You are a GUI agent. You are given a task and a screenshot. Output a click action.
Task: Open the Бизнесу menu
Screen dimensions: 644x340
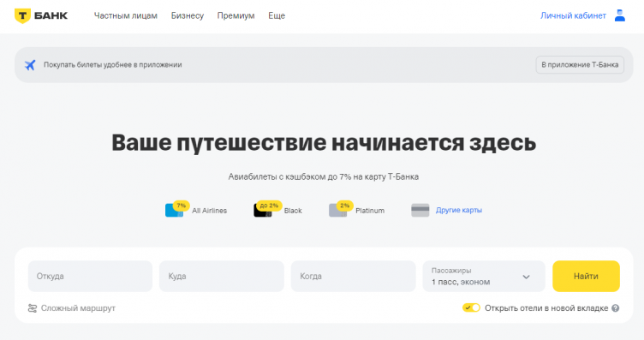188,15
